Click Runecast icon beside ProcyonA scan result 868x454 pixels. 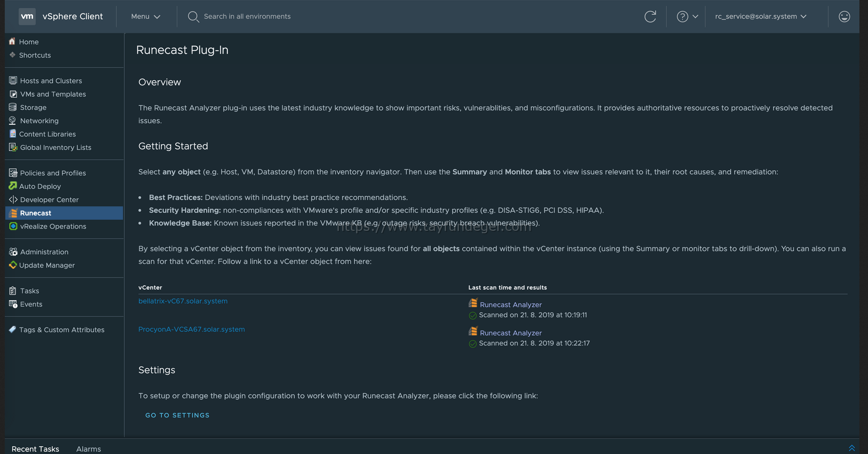coord(473,331)
